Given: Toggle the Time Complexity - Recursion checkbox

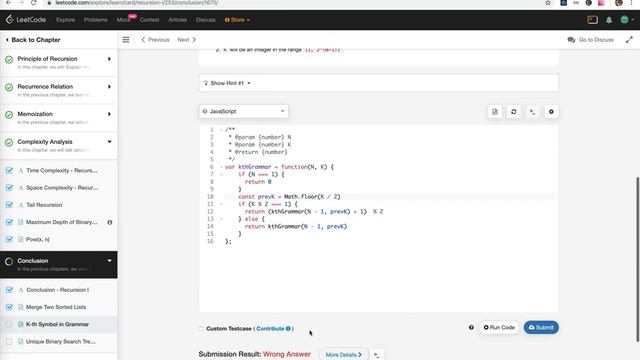Looking at the screenshot, I should (x=9, y=171).
